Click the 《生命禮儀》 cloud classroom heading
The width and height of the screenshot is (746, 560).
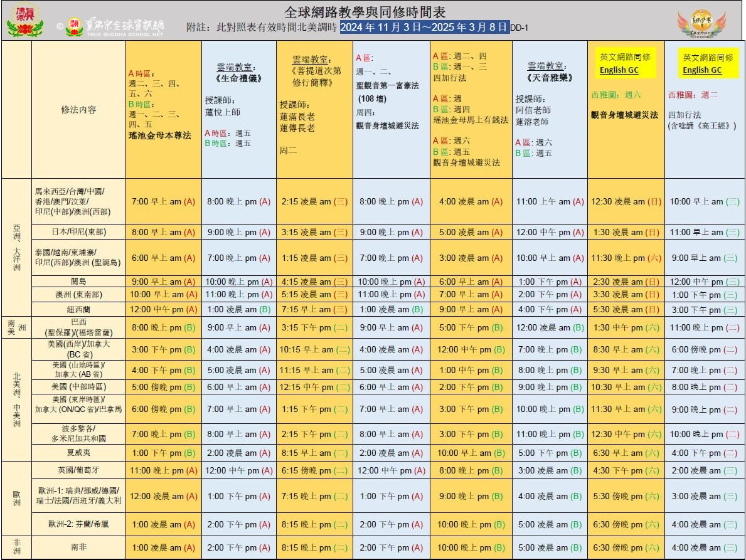tap(238, 78)
